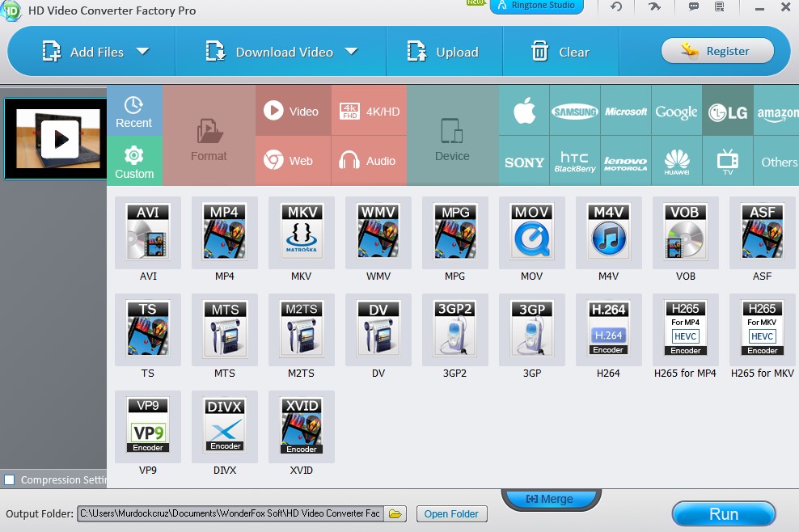The width and height of the screenshot is (799, 532).
Task: Select DV format icon
Action: pyautogui.click(x=378, y=330)
